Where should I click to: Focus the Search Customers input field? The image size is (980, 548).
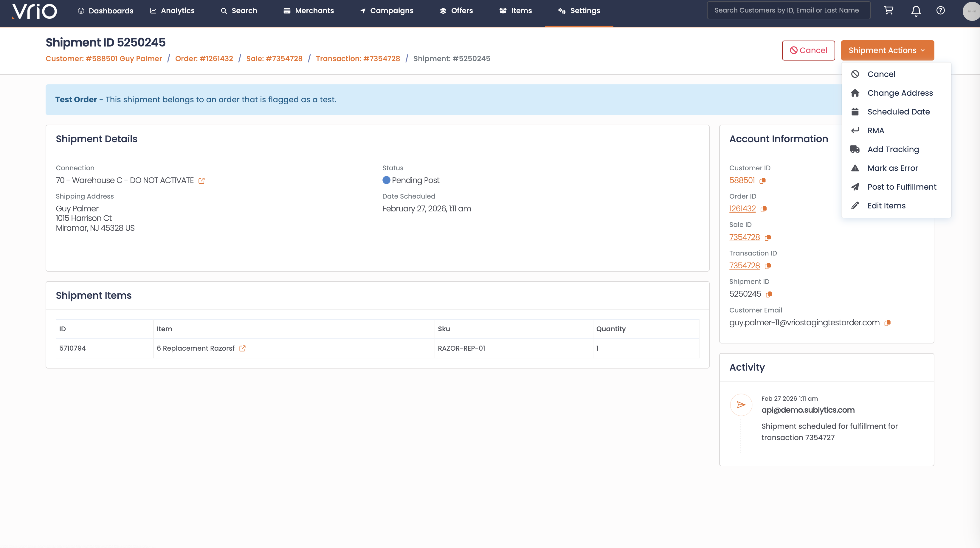click(x=788, y=10)
